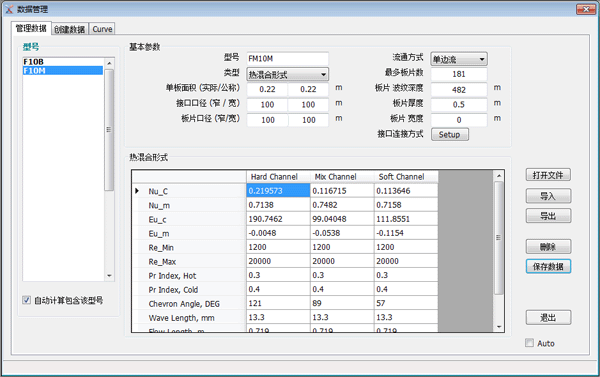Click table scroll down arrow
This screenshot has height=377, width=600.
pyautogui.click(x=499, y=326)
